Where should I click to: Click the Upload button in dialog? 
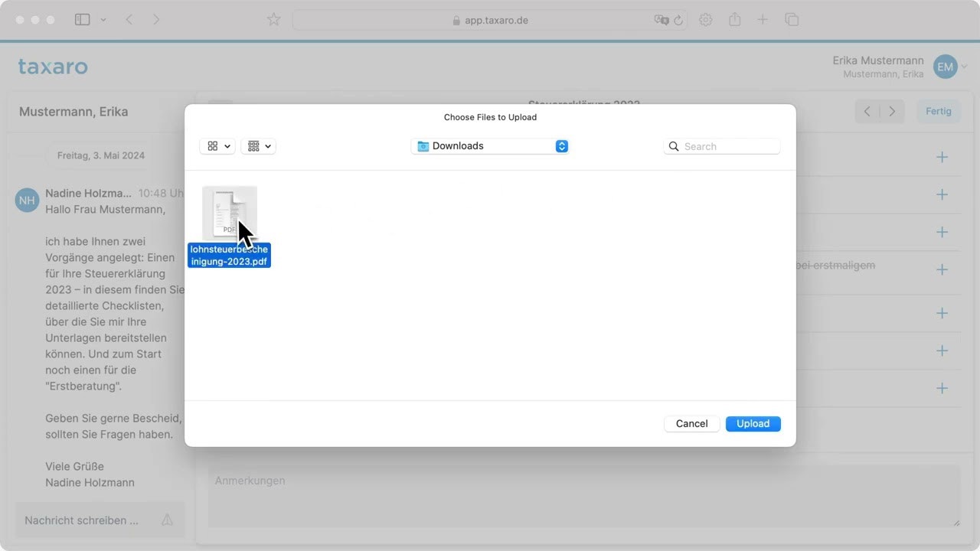[x=753, y=423]
